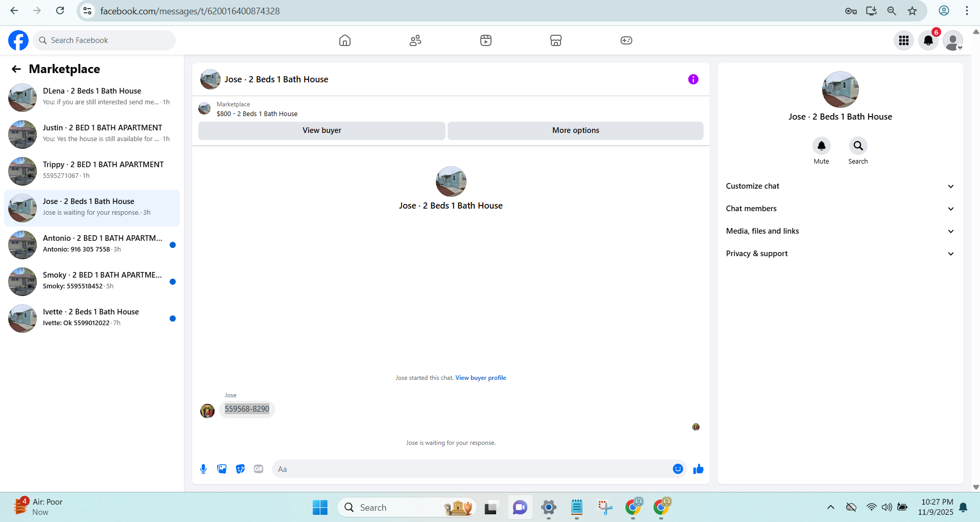The height and width of the screenshot is (522, 980).
Task: Open Antonio's unread apartment chat
Action: point(92,244)
